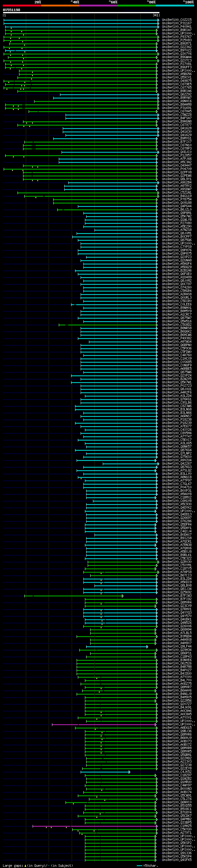
Task: Select the UniRef100_B9RVW7 label
Action: [x=177, y=98]
